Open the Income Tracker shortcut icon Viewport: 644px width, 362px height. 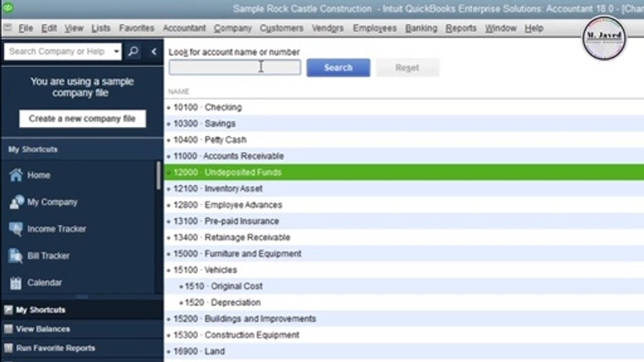click(16, 229)
